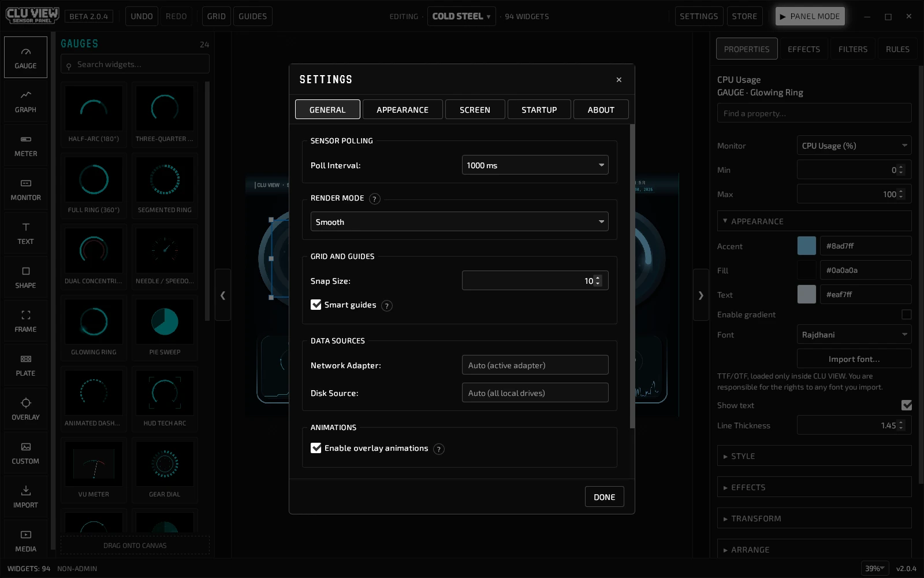This screenshot has height=578, width=924.
Task: Click the Import sidebar icon
Action: pos(25,497)
